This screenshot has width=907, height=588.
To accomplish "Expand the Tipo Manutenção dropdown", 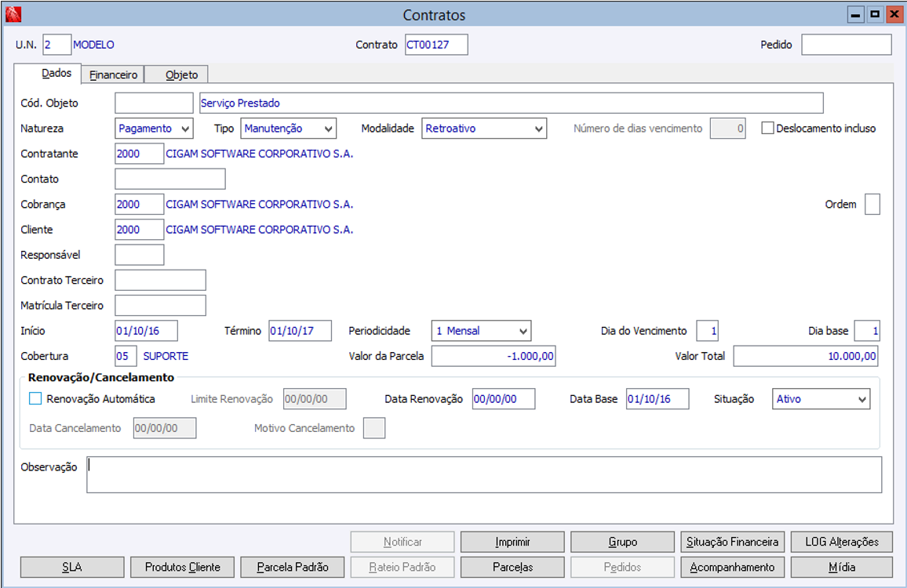I will point(328,129).
